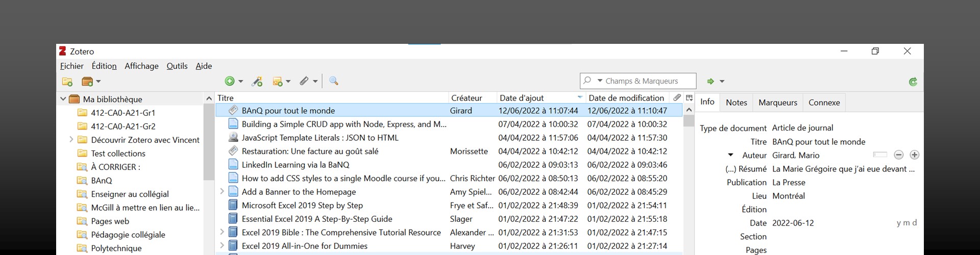980x255 pixels.
Task: Click the Date field 2022-06-12
Action: tap(793, 223)
